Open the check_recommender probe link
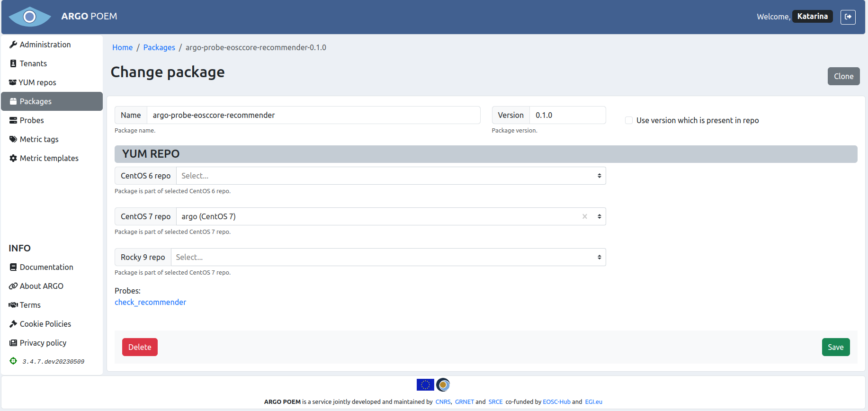The height and width of the screenshot is (411, 868). 150,302
